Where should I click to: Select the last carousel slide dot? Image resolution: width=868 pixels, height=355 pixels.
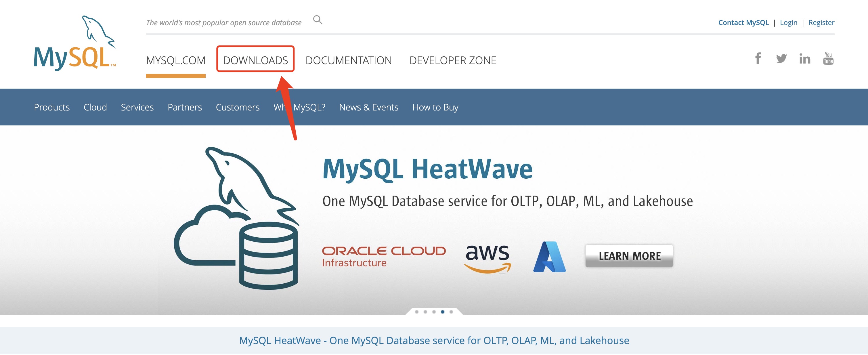click(x=451, y=312)
